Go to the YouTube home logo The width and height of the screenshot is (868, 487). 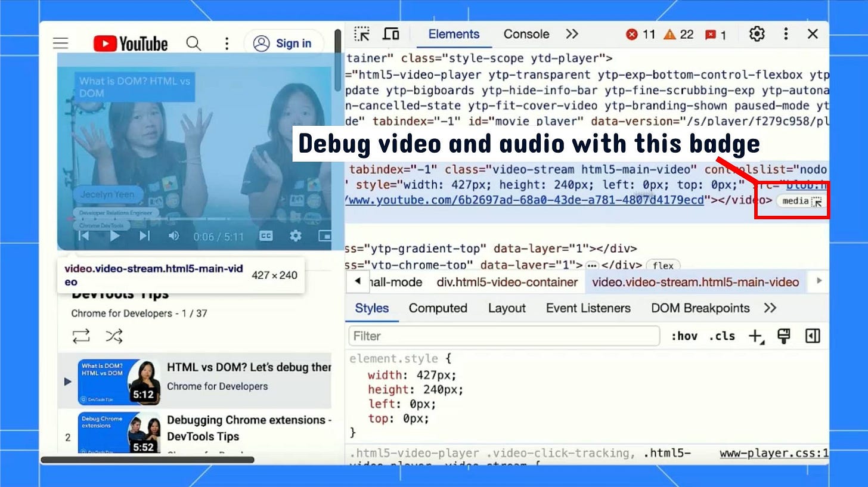click(x=131, y=43)
